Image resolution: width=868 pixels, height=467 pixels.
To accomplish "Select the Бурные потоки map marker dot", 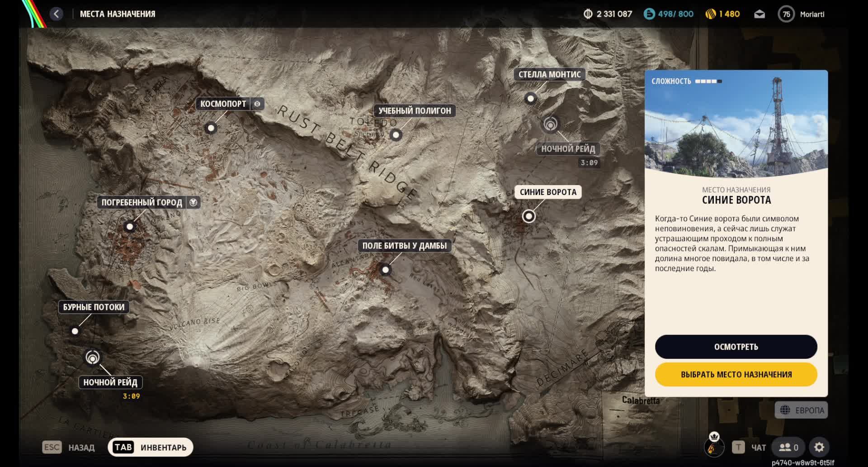I will (x=75, y=331).
